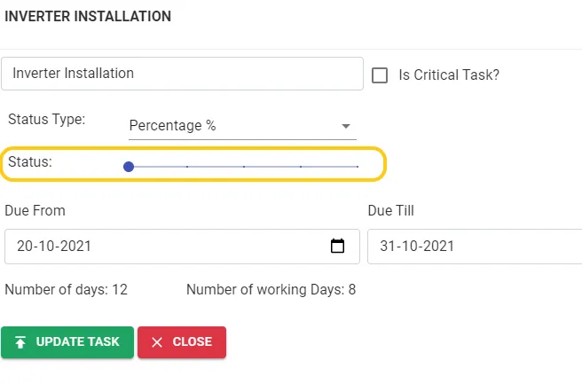
Task: Click the X icon on the Close button
Action: [x=157, y=342]
